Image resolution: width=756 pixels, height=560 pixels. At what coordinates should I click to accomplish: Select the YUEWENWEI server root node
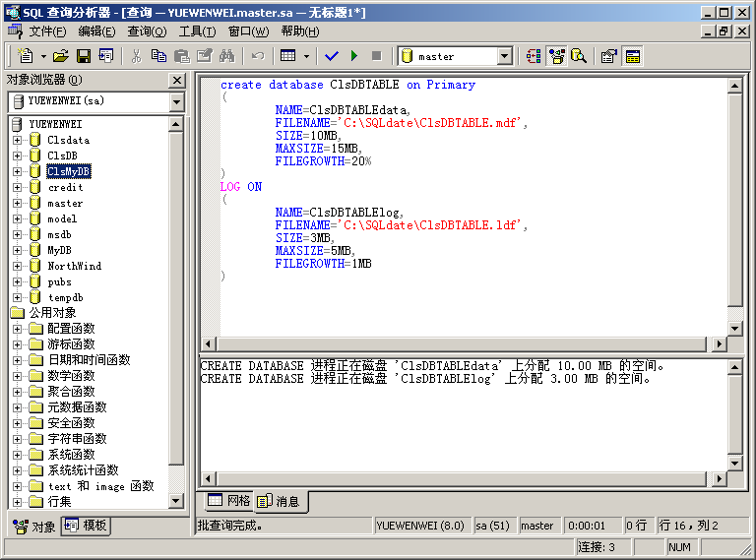[55, 124]
